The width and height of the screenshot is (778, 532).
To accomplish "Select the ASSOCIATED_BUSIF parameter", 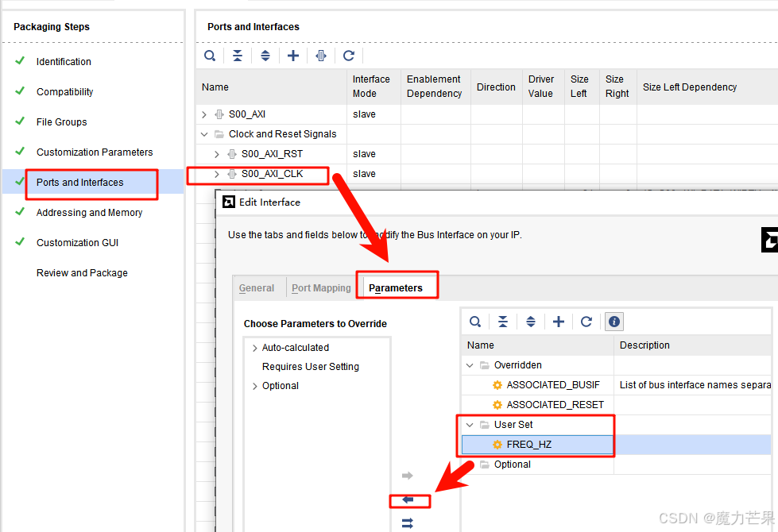I will tap(553, 385).
